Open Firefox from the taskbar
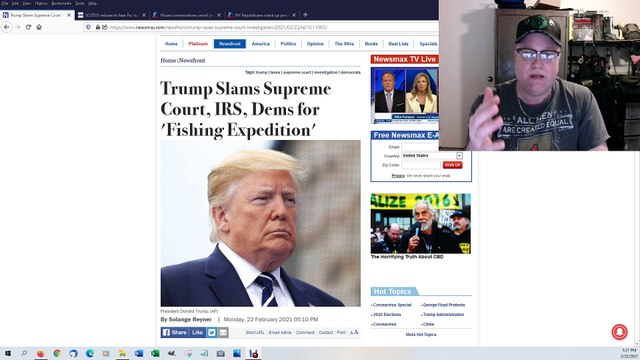Image resolution: width=640 pixels, height=360 pixels. pyautogui.click(x=40, y=353)
